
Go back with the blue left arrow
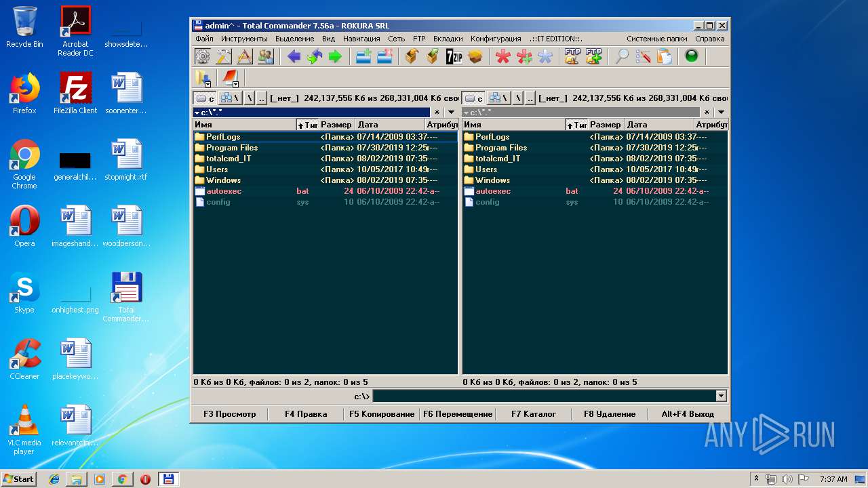(x=294, y=57)
